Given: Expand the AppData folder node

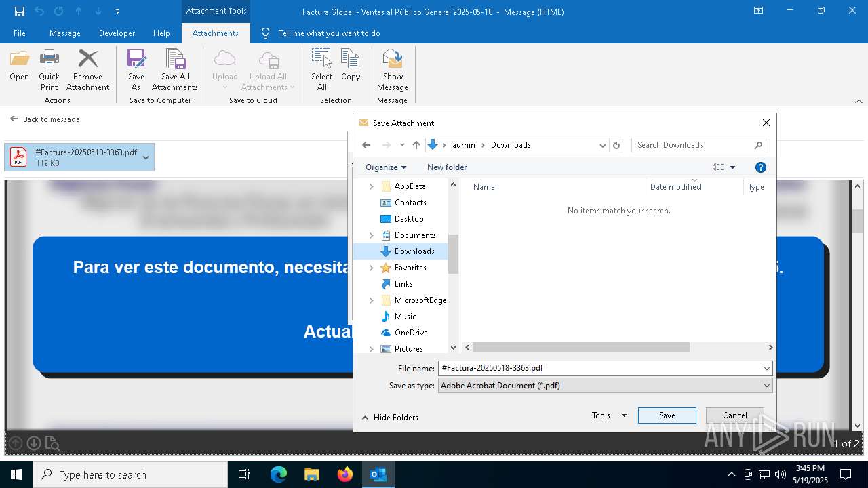Looking at the screenshot, I should [x=371, y=186].
